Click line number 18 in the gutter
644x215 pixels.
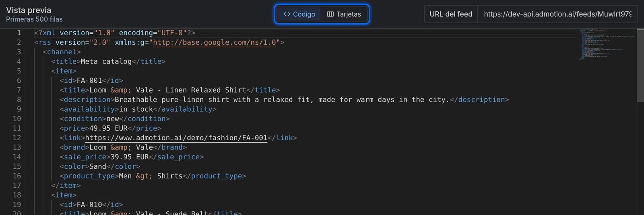pos(17,195)
